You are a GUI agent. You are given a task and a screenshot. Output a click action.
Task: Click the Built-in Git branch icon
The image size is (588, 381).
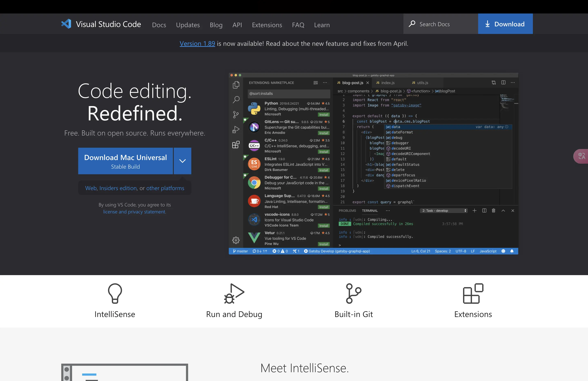[354, 294]
